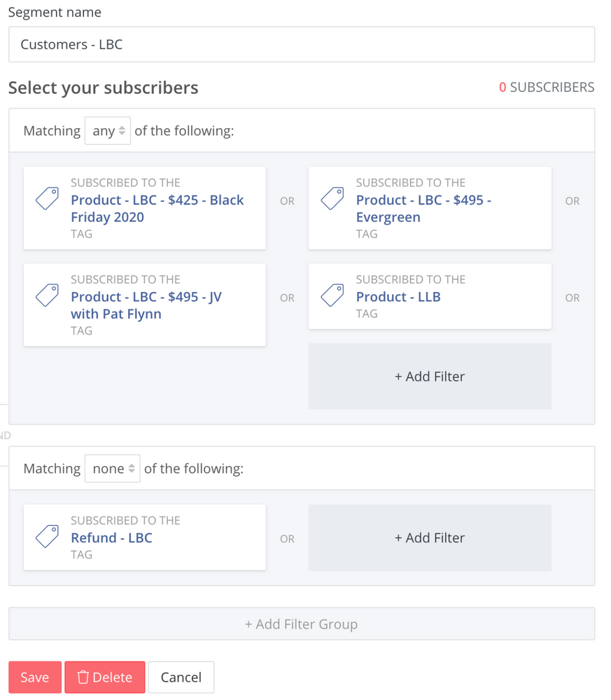Open the Product - LBC - $425 - Black Friday 2020 filter
Image resolution: width=611 pixels, height=700 pixels.
145,208
